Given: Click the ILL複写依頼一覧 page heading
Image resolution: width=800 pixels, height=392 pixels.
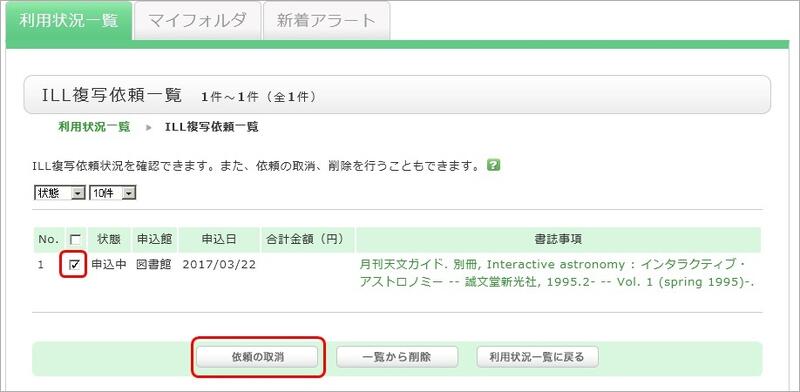Looking at the screenshot, I should click(x=111, y=95).
